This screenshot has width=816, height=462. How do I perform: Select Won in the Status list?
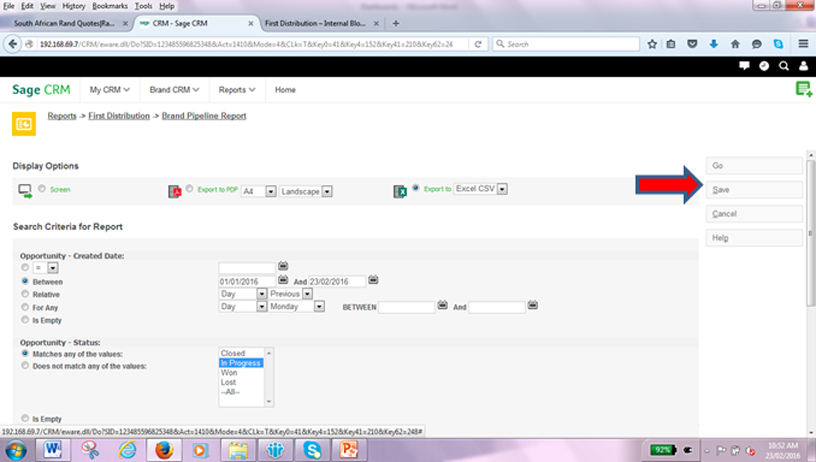coord(229,373)
